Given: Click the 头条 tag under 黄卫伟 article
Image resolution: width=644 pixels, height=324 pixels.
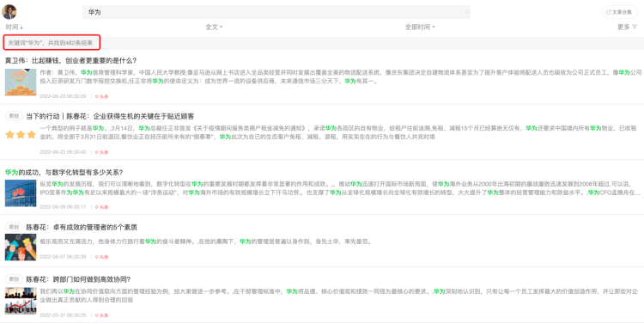Looking at the screenshot, I should (101, 96).
